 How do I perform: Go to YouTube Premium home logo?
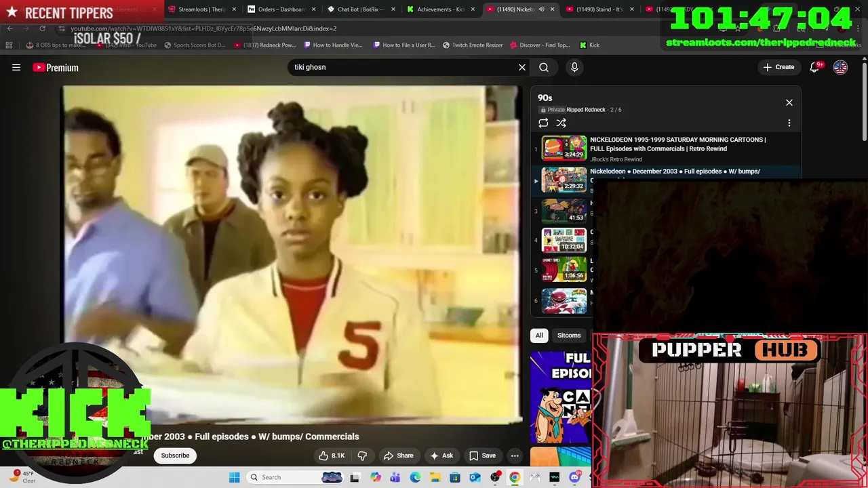point(56,67)
